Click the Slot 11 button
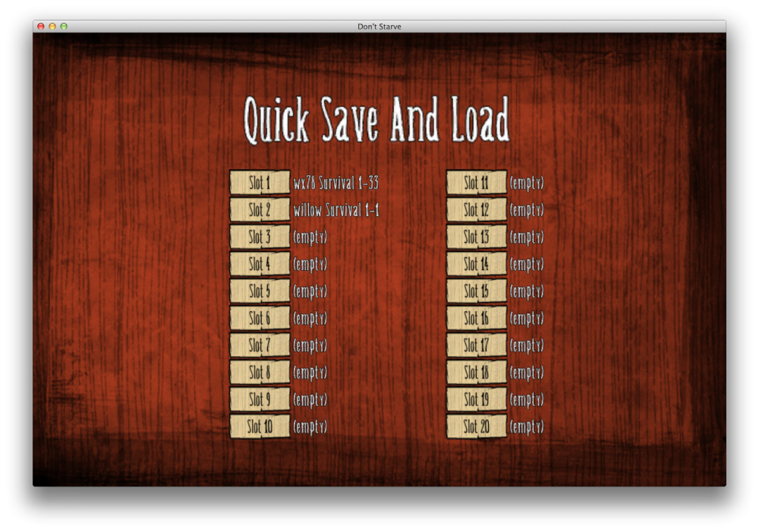Screen dimensions: 759x532 [x=477, y=182]
